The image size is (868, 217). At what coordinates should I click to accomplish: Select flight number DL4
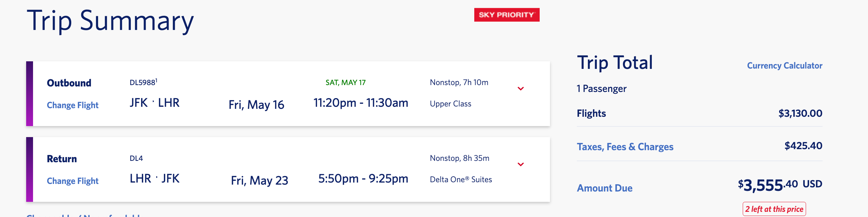136,158
